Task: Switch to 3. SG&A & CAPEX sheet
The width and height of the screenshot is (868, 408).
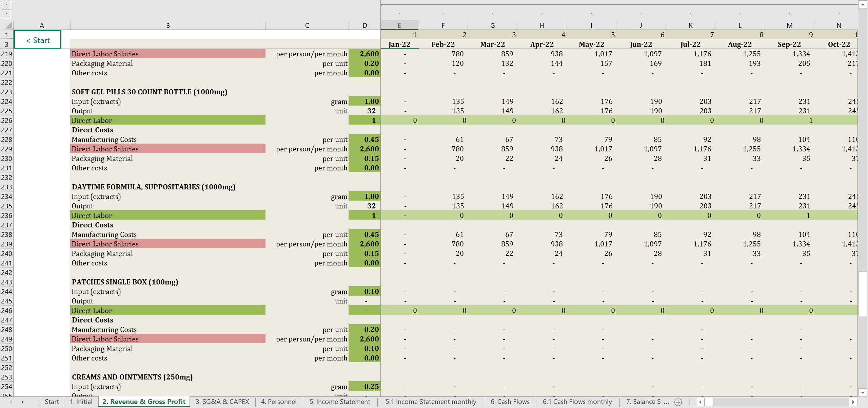Action: (x=222, y=402)
